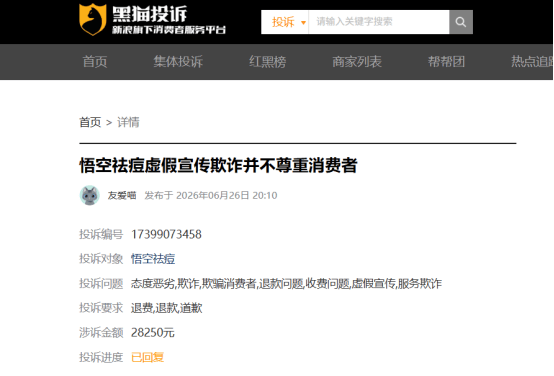Click the 已回复 complaint progress status

[147, 357]
